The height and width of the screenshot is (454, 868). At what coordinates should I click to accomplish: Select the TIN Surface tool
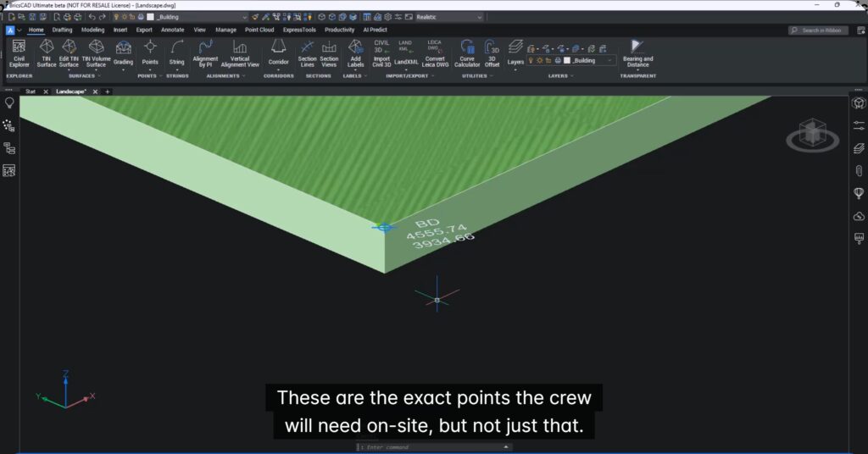point(47,53)
